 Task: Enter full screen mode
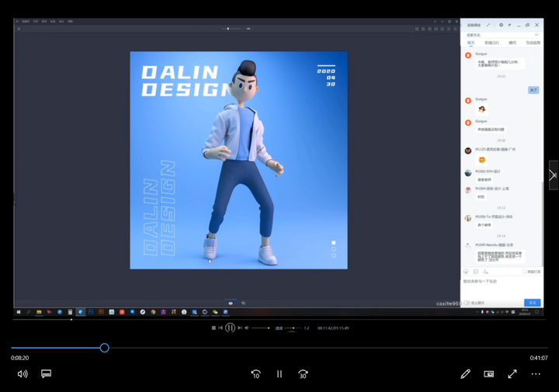pos(512,374)
